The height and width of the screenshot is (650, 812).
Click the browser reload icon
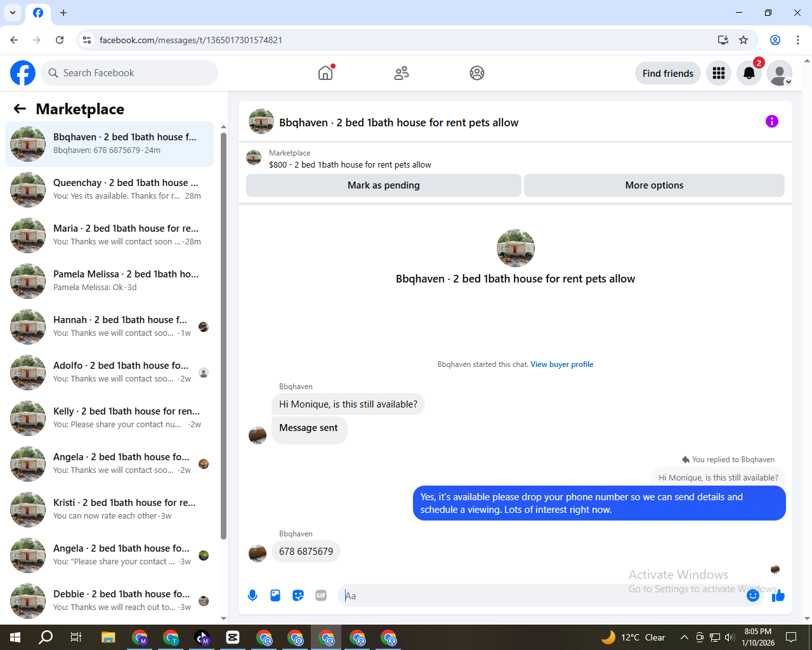(60, 40)
